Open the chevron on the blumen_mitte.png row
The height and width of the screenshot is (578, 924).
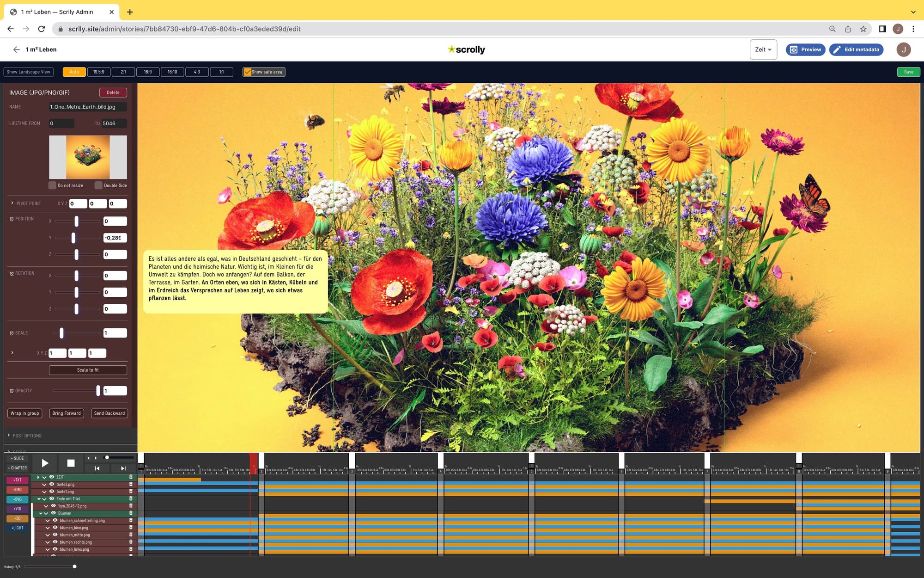(x=48, y=535)
